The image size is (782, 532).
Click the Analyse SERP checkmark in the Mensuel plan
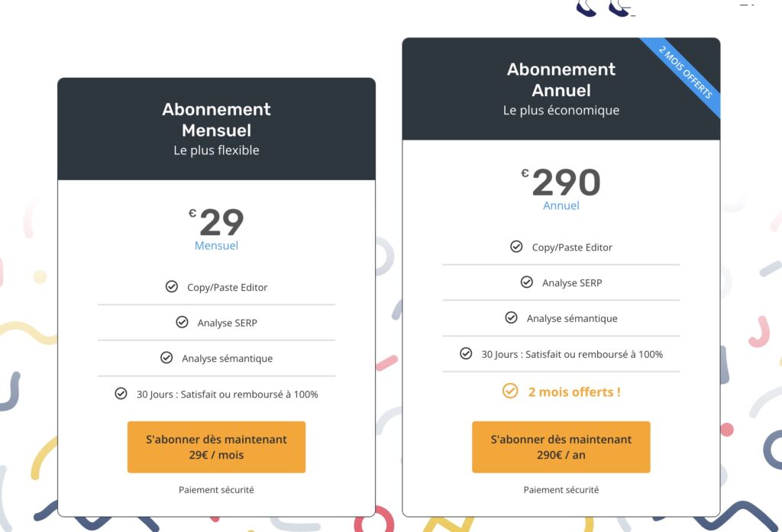(x=182, y=322)
